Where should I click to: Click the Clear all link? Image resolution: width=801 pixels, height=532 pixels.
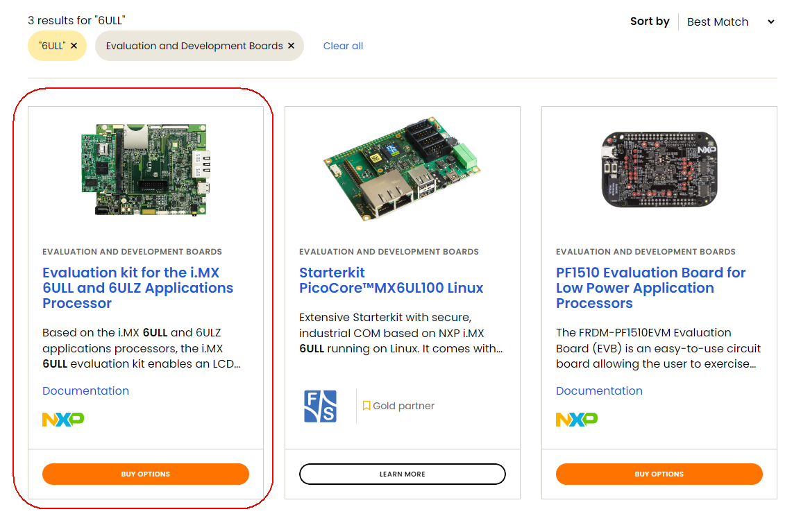click(x=344, y=46)
